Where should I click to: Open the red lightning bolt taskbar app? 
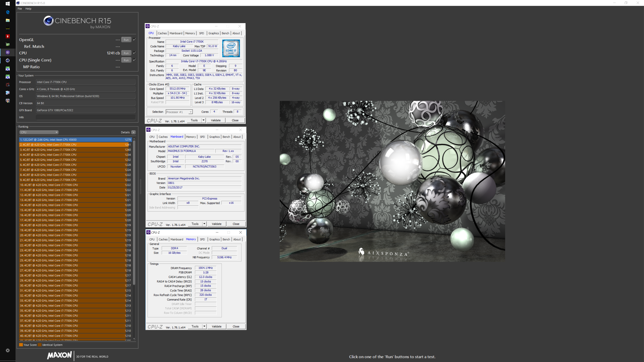(8, 36)
